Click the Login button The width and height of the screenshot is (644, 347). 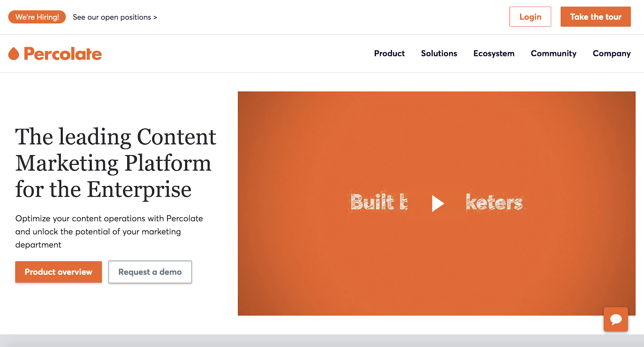[x=530, y=17]
